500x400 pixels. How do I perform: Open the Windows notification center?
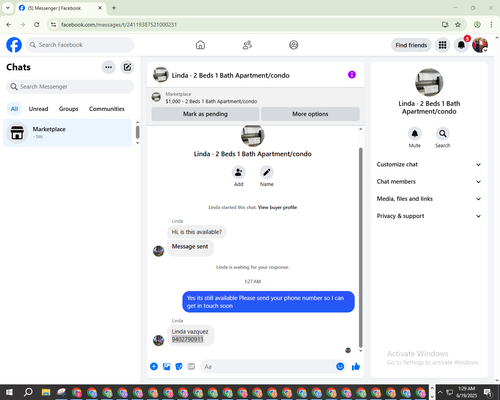pyautogui.click(x=487, y=392)
